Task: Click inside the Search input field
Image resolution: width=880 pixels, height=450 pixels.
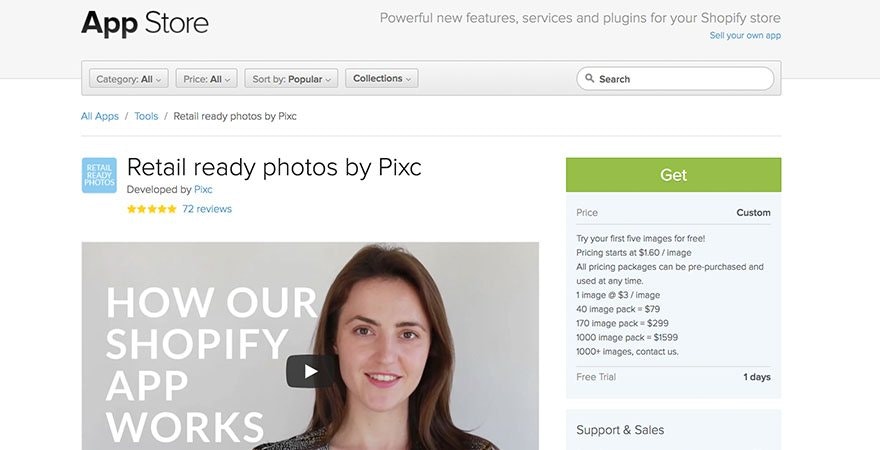Action: pyautogui.click(x=675, y=79)
